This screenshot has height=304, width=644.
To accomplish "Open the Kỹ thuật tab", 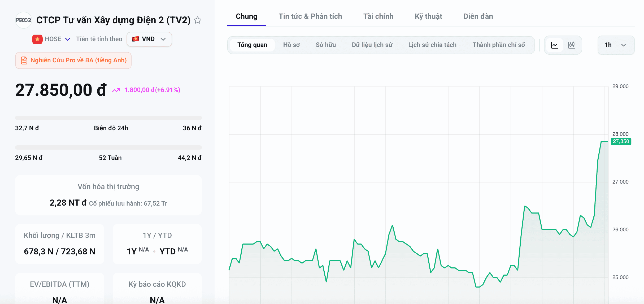I will tap(428, 16).
